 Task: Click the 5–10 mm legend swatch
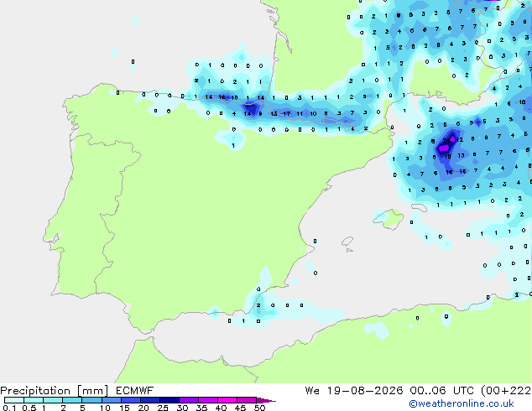pos(91,400)
